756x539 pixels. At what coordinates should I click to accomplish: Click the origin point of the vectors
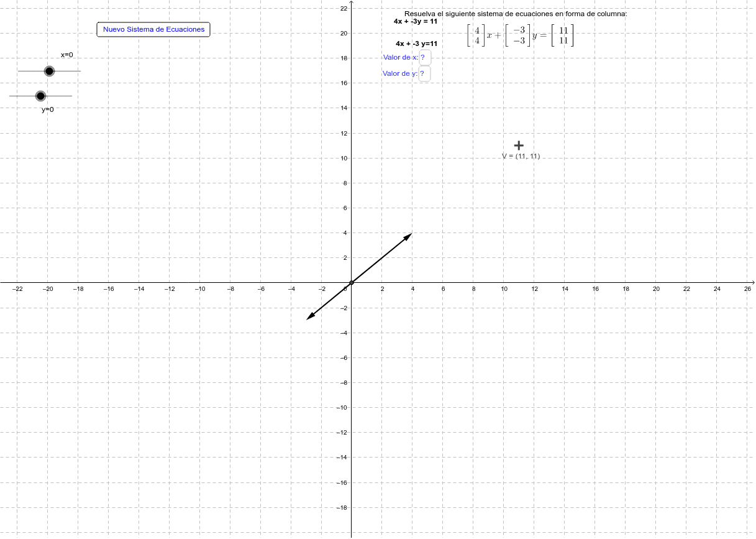click(x=352, y=283)
